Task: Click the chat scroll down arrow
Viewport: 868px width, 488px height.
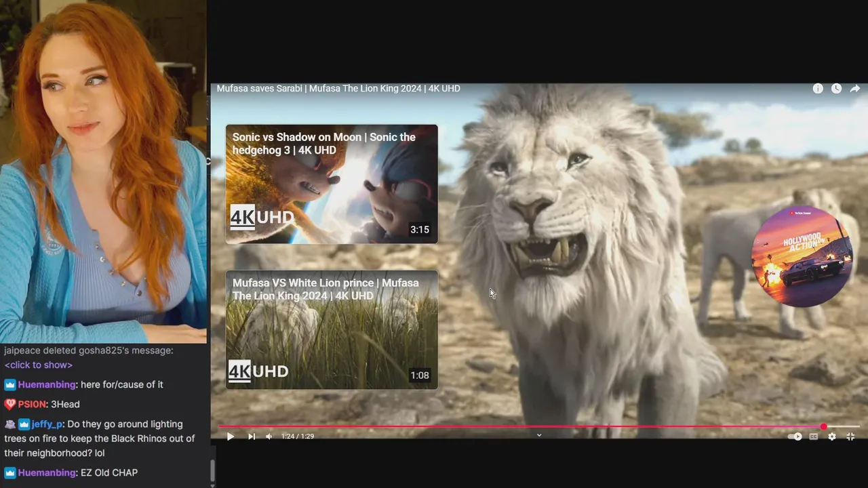Action: (213, 485)
